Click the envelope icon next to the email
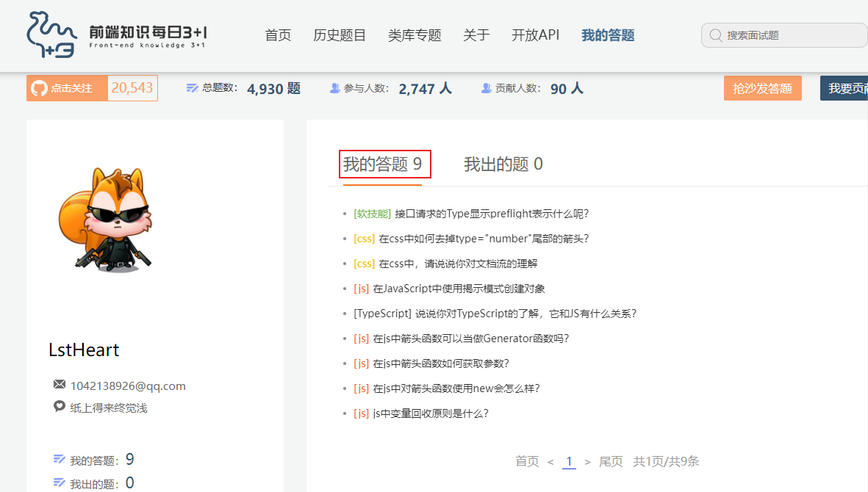868x492 pixels. (x=60, y=385)
